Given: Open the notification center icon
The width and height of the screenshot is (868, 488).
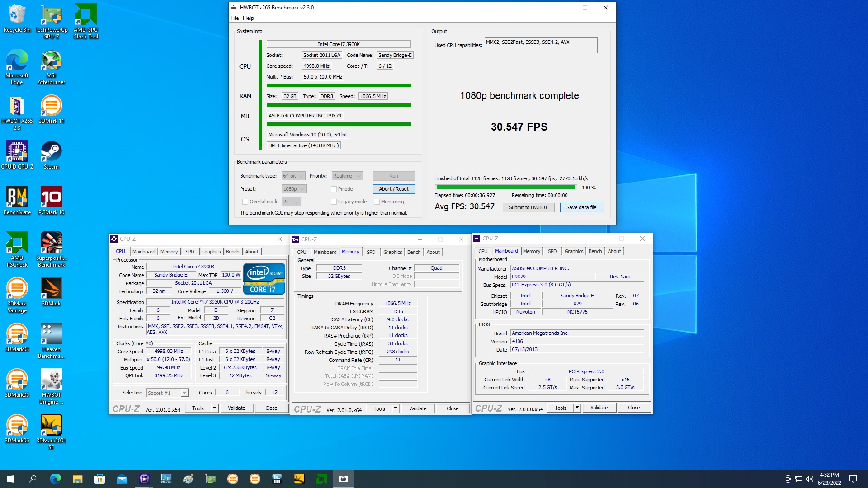Looking at the screenshot, I should [x=853, y=479].
